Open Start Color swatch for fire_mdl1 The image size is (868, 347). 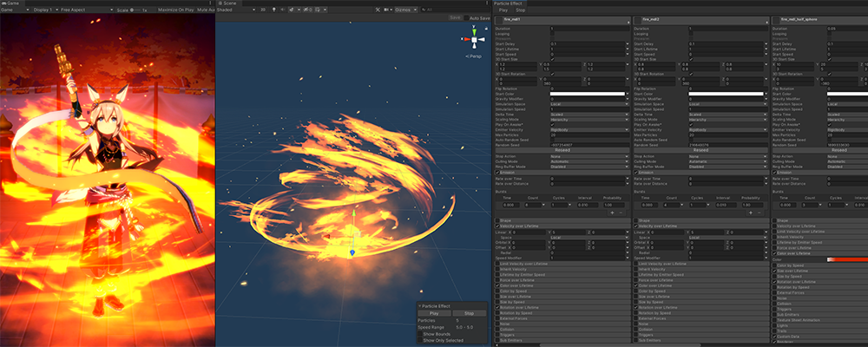click(x=588, y=94)
